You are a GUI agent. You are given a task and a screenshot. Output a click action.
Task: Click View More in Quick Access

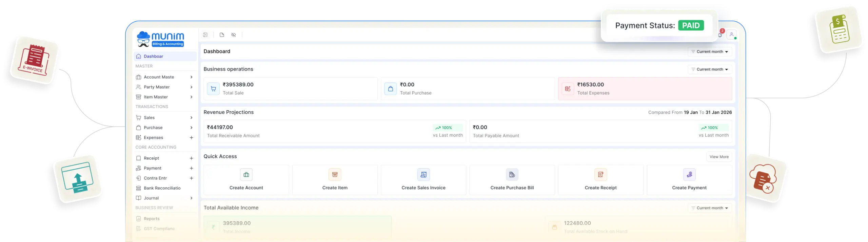click(x=719, y=157)
